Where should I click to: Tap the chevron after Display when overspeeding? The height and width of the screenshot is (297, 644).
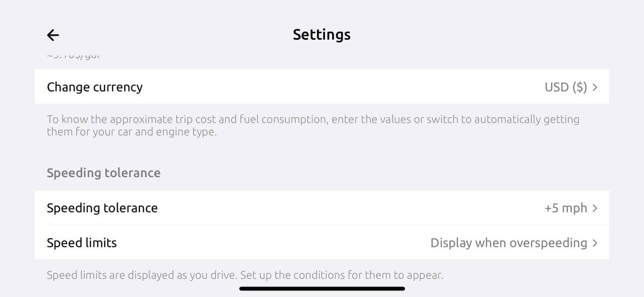[595, 243]
